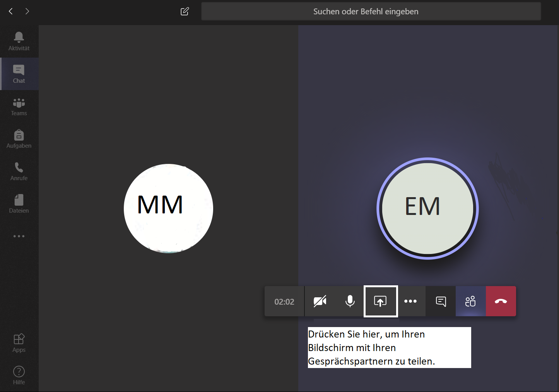Screen dimensions: 559x392
Task: Expand more apps ellipsis in sidebar
Action: tap(19, 236)
